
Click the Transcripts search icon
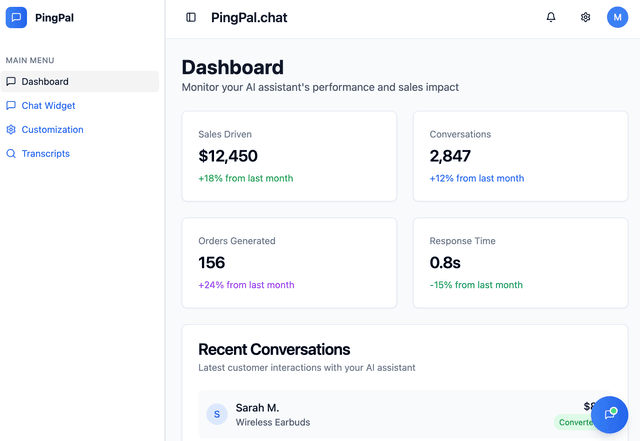coord(11,154)
